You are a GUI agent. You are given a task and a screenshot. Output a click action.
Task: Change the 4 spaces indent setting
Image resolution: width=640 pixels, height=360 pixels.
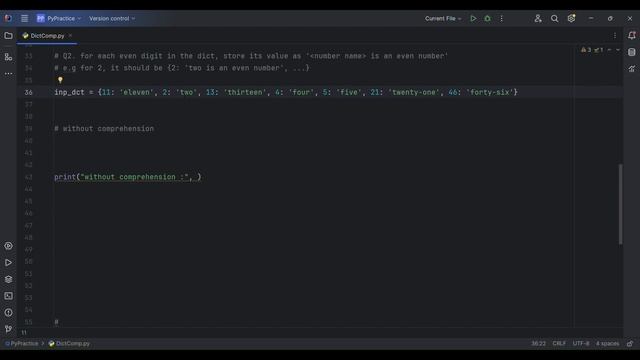[607, 344]
